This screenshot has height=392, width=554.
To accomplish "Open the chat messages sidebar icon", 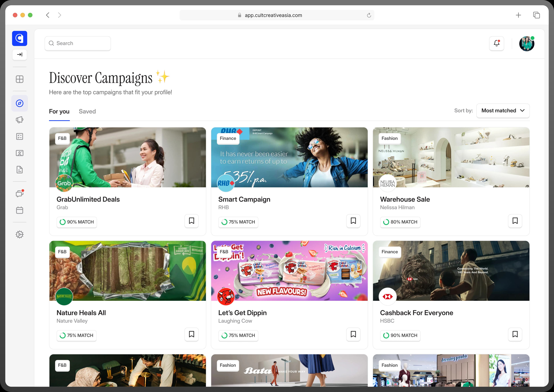I will point(20,194).
